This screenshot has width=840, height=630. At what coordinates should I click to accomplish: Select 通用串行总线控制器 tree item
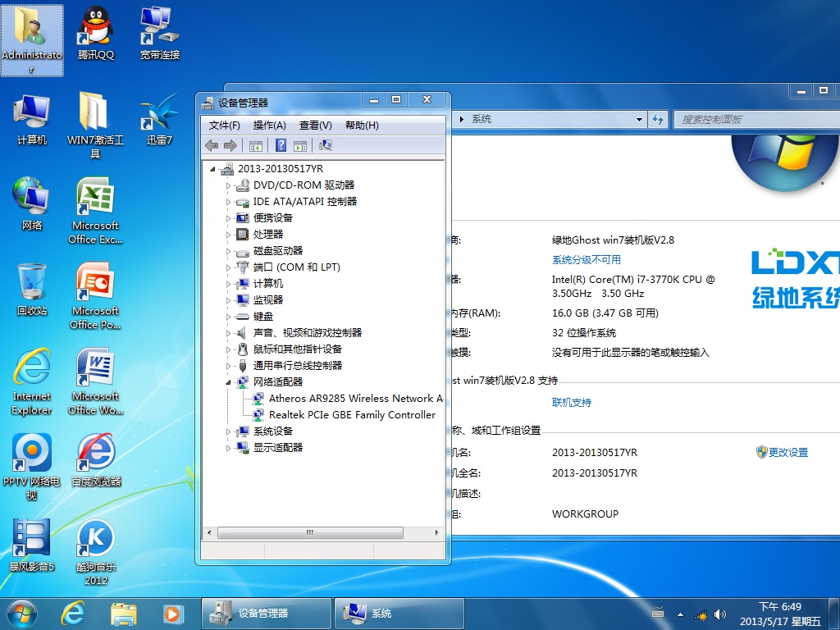pyautogui.click(x=297, y=366)
